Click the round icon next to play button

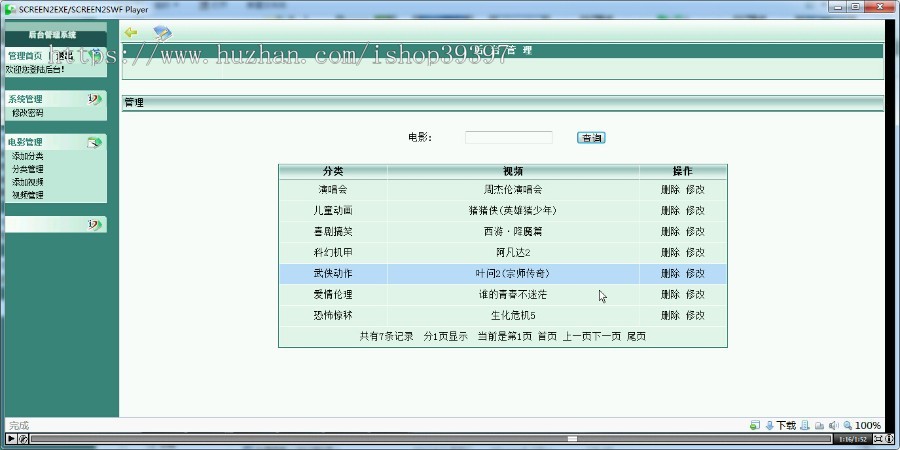23,439
